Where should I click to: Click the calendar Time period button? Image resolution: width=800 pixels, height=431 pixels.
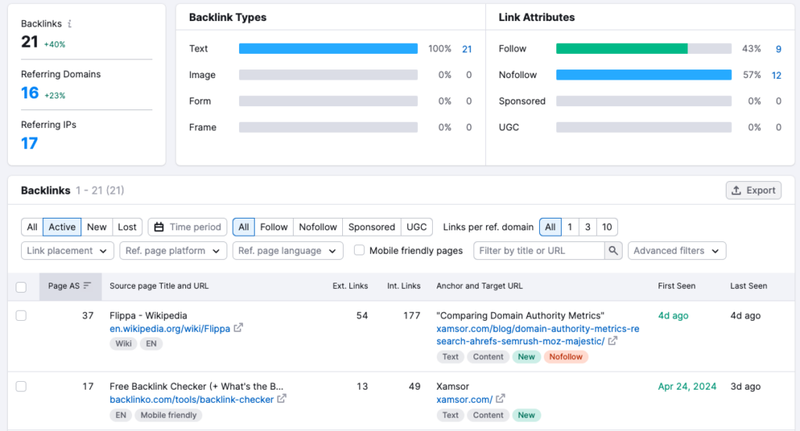pos(187,227)
